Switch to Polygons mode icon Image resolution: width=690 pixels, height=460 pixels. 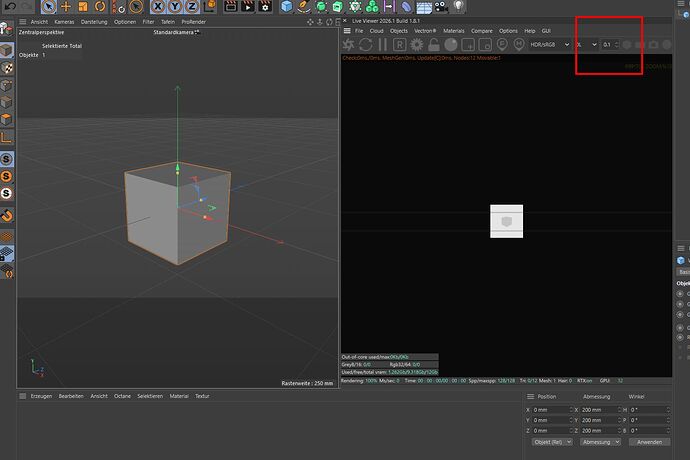pyautogui.click(x=7, y=119)
